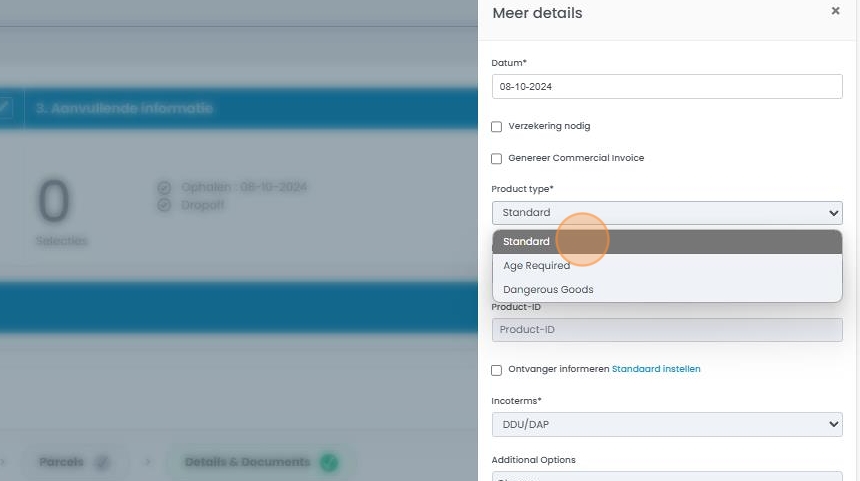
Task: Click the green checkmark on Details & Documents
Action: tap(329, 463)
